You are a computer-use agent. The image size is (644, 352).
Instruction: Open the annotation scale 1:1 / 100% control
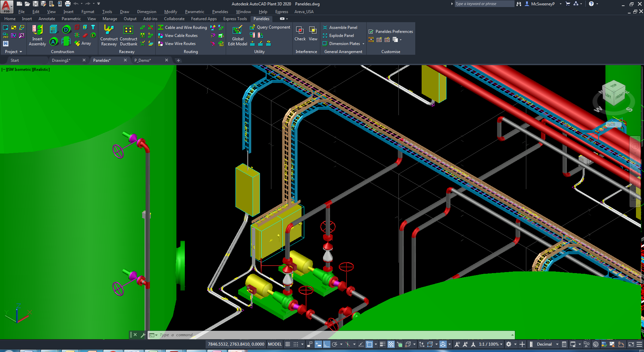coord(490,344)
